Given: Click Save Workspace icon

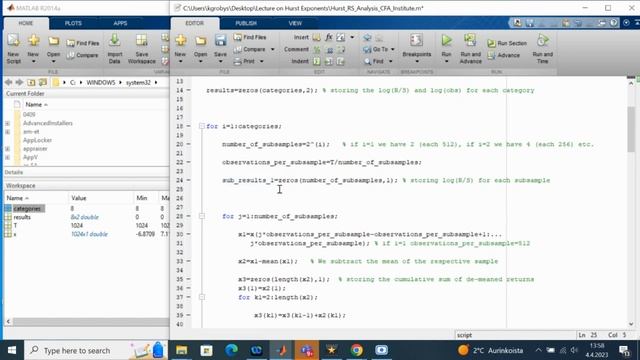Looking at the screenshot, I should click(x=142, y=40).
